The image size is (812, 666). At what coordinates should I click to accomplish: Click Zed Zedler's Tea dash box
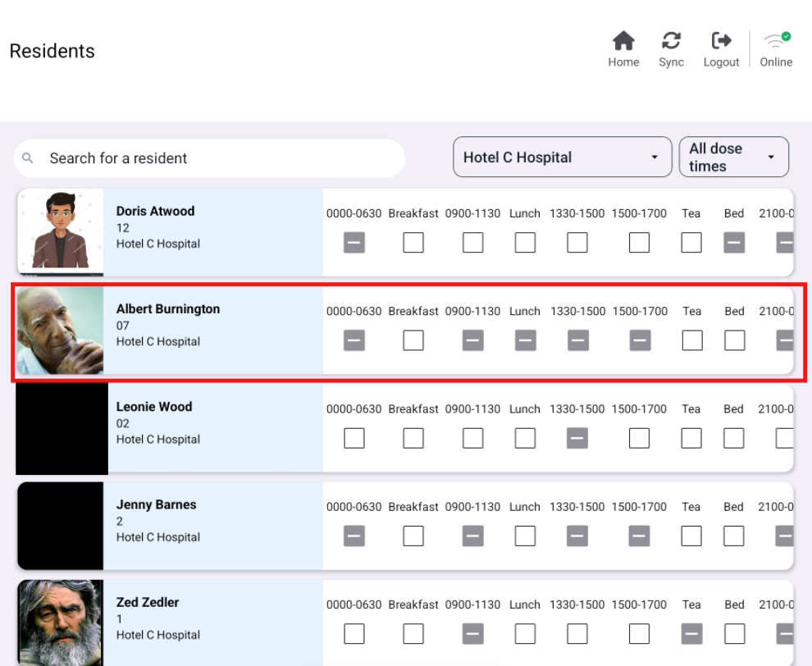[x=691, y=634]
